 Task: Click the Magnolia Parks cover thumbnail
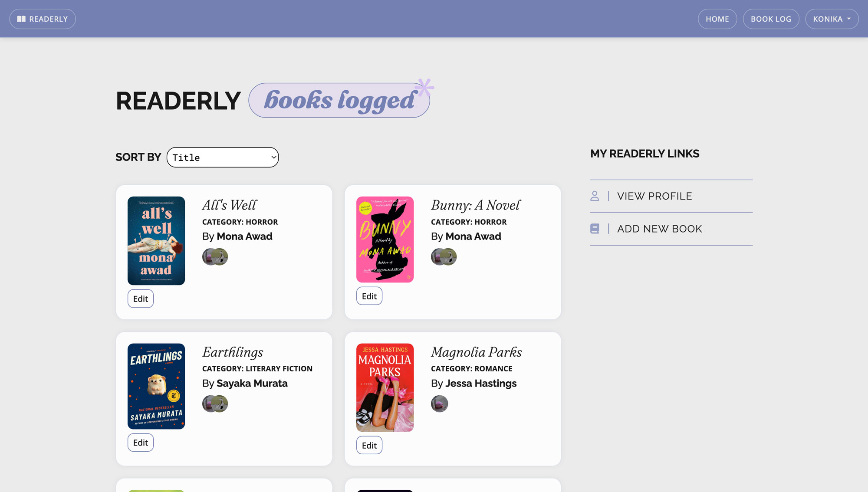[x=385, y=387]
